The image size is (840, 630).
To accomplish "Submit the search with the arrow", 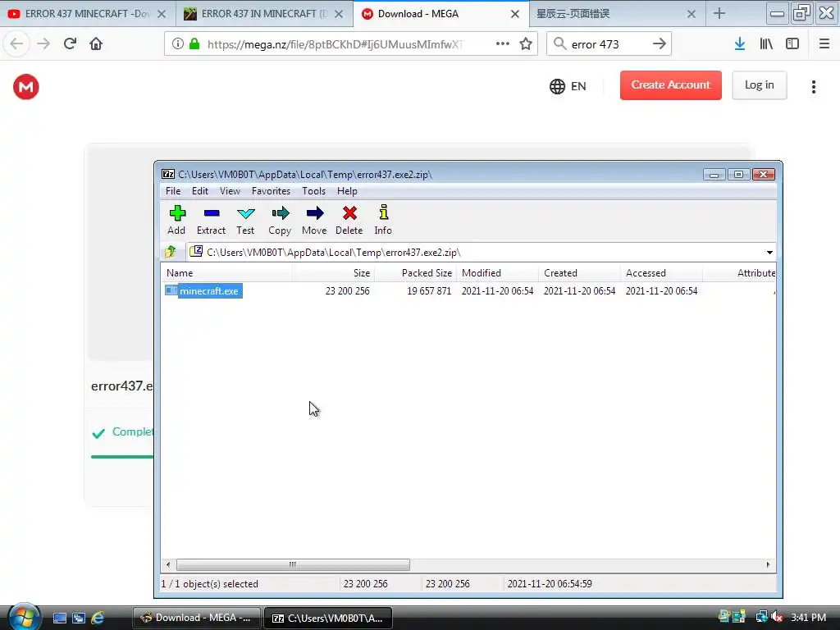I will click(x=660, y=44).
